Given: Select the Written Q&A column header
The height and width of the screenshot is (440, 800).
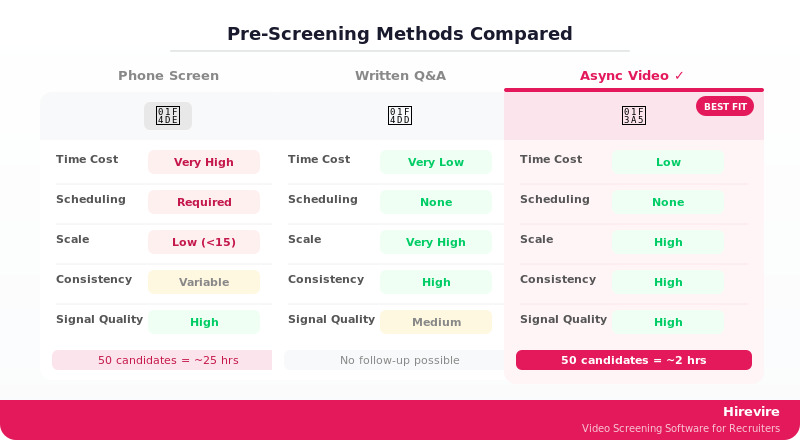Looking at the screenshot, I should [x=400, y=76].
